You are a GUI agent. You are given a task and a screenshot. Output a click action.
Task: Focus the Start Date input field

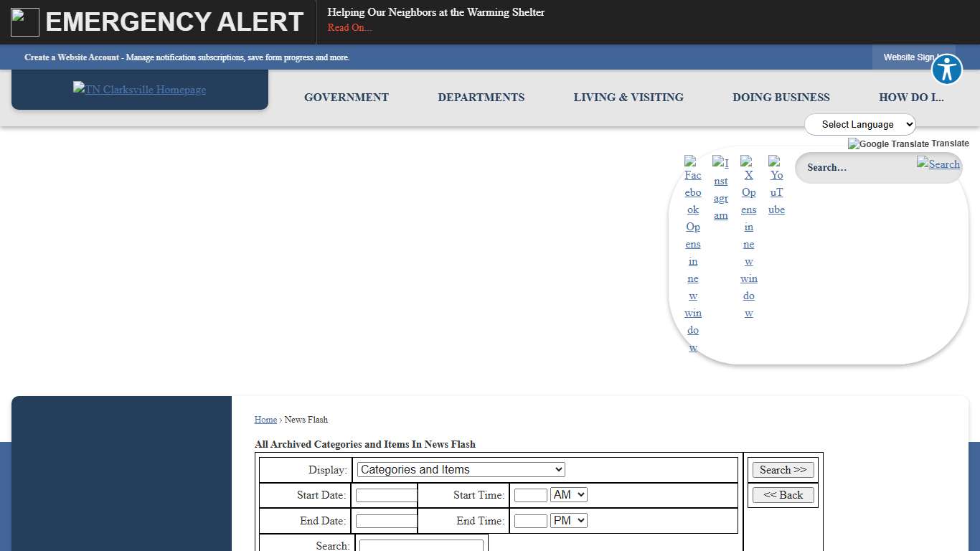click(386, 496)
